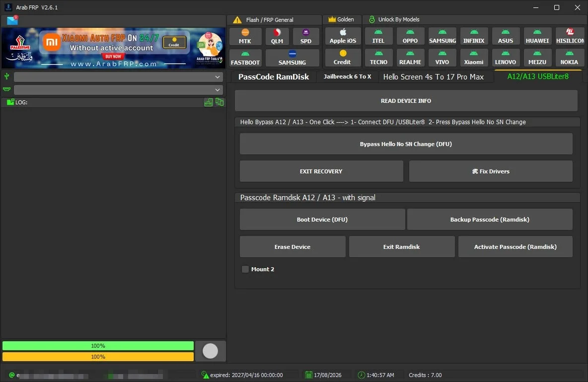Choose the HUAWEI model unlock button
Image resolution: width=588 pixels, height=382 pixels.
coord(537,36)
